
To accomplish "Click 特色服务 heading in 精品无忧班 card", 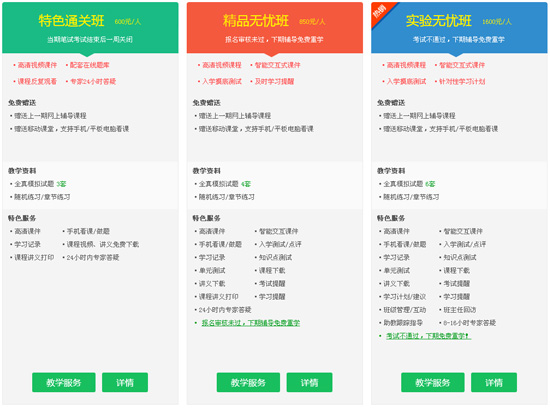I will coord(207,218).
